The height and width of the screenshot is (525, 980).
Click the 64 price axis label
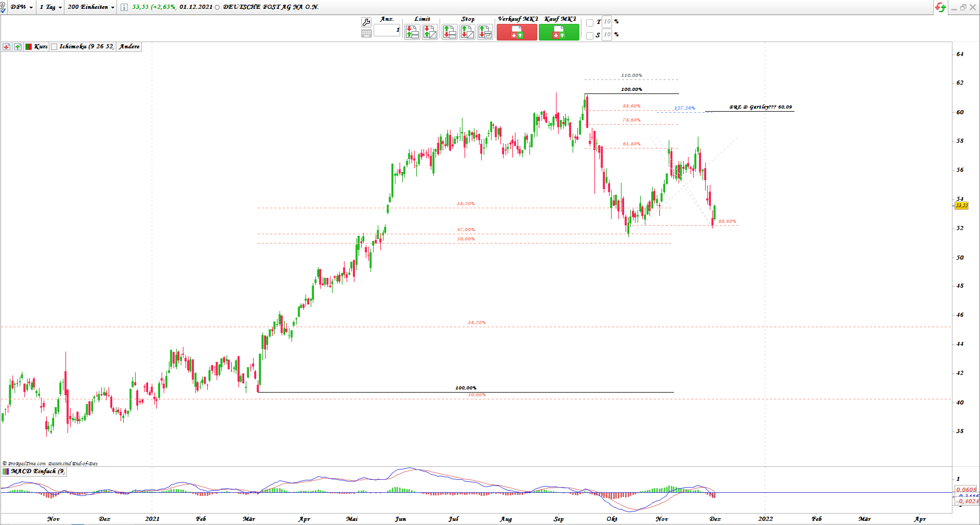click(960, 54)
